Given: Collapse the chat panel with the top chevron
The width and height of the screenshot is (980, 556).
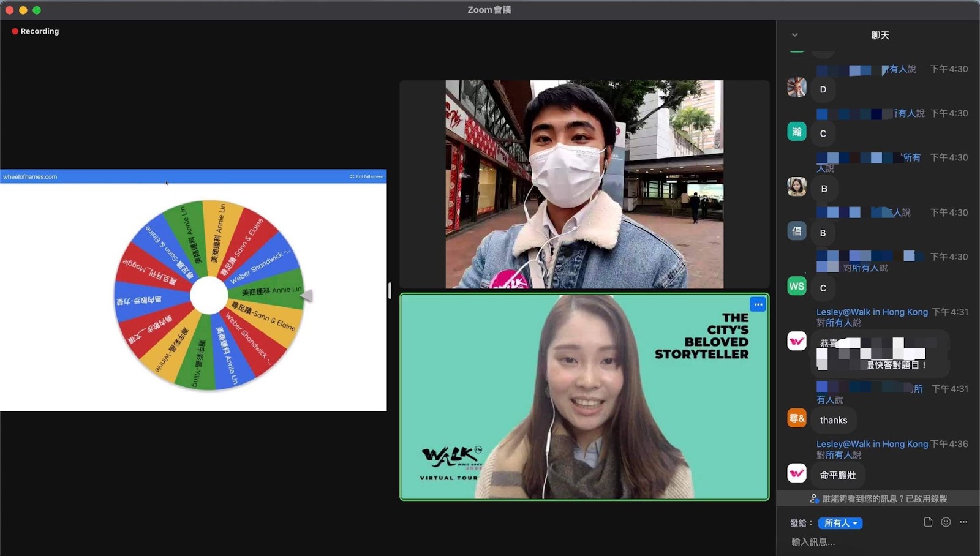Looking at the screenshot, I should pos(794,35).
